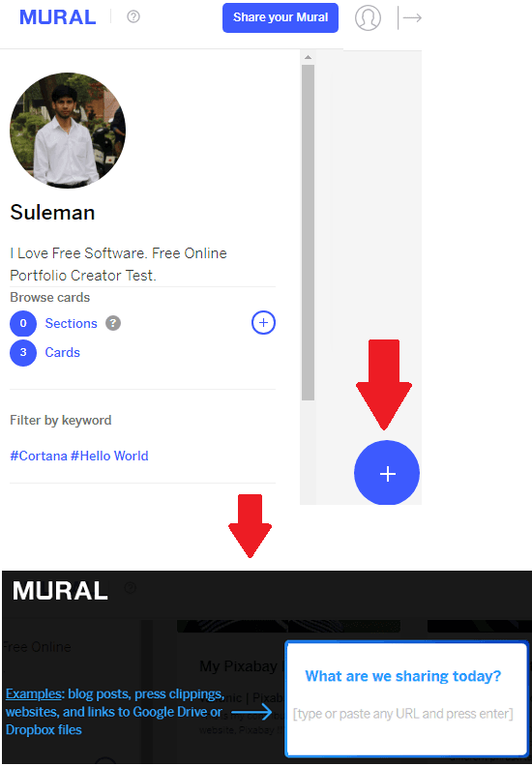Open the Cards link
This screenshot has width=532, height=766.
pos(63,352)
